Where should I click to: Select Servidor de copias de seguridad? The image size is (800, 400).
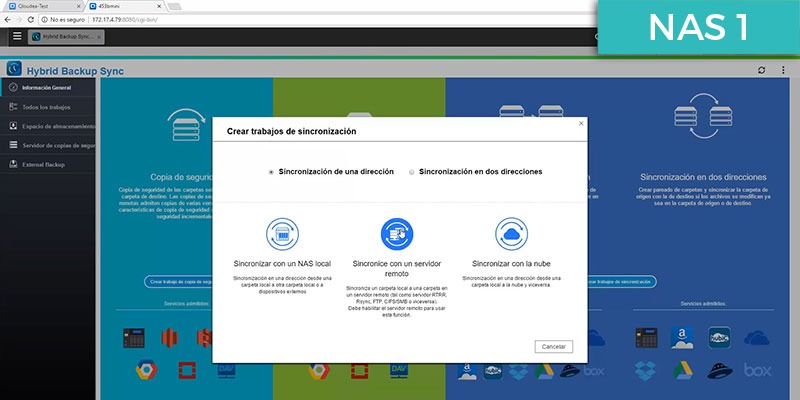(x=47, y=145)
